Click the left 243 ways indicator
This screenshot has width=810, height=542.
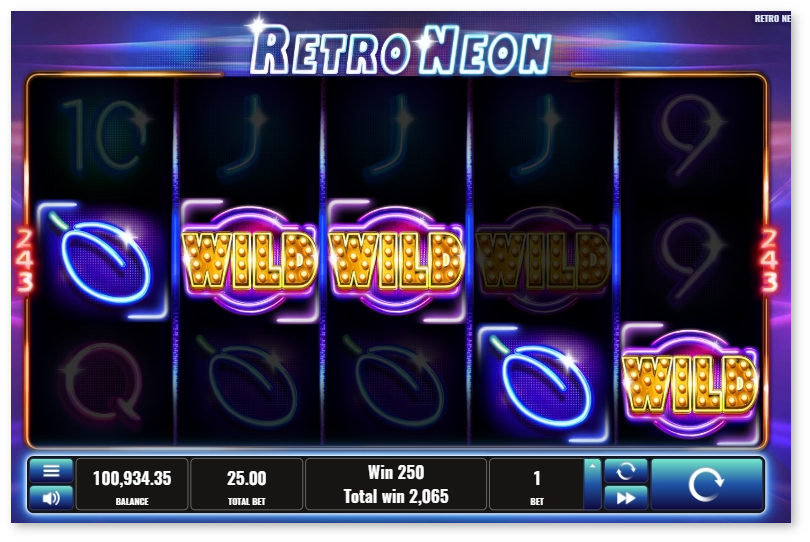24,260
